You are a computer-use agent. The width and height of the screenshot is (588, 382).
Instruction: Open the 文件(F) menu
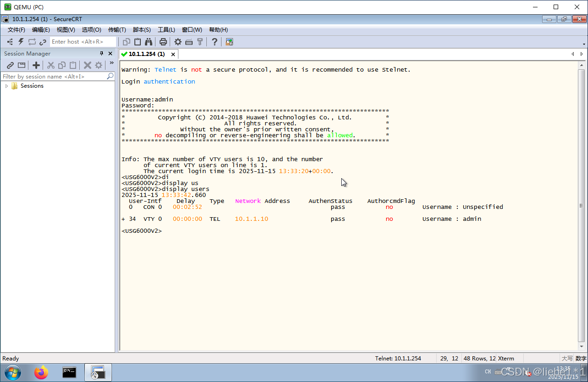tap(17, 29)
